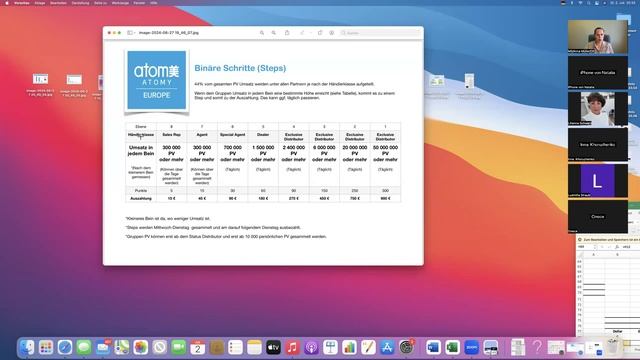Click the Share icon in Preview toolbar
Viewport: 640px width, 360px height.
click(287, 33)
